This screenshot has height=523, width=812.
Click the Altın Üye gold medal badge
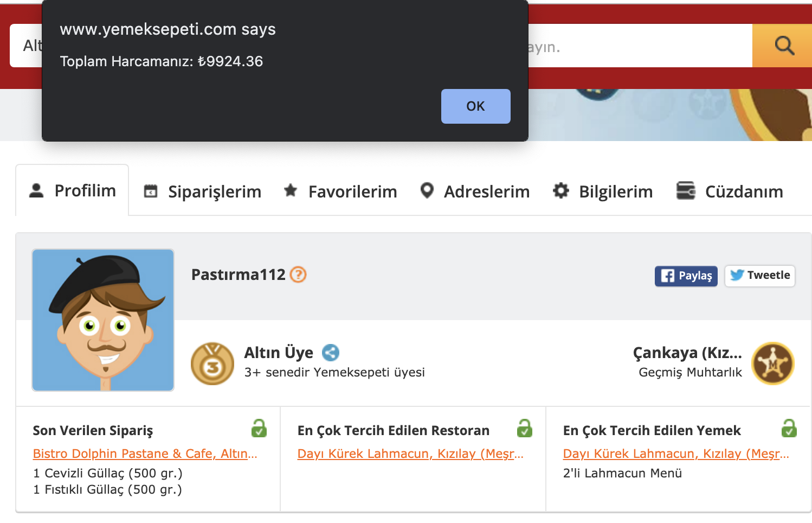click(x=212, y=363)
